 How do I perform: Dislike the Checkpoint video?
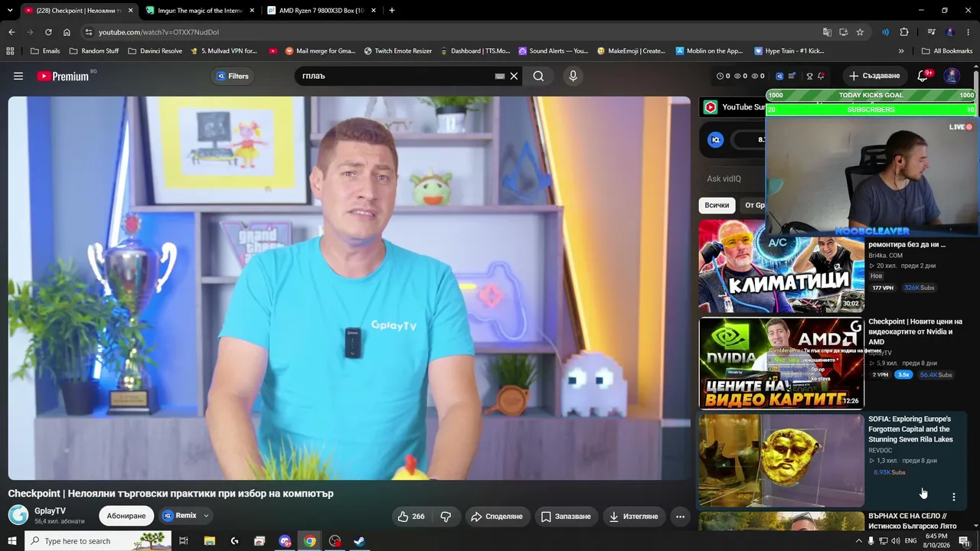point(446,517)
